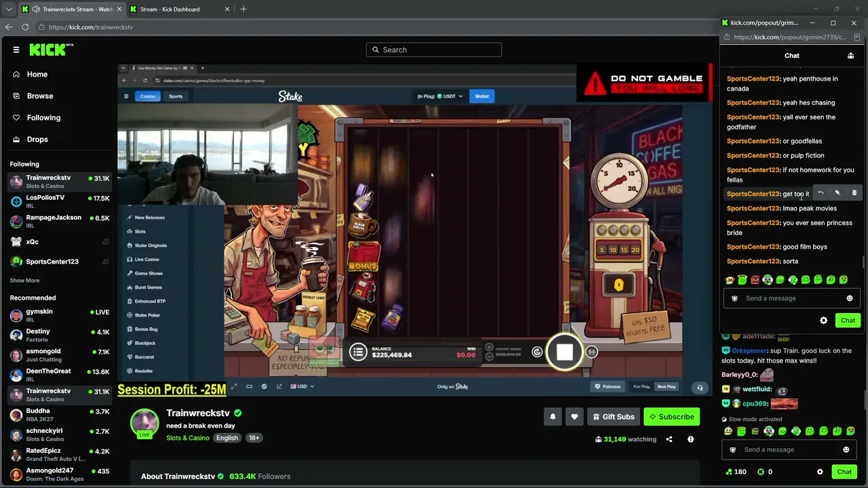The height and width of the screenshot is (488, 868).
Task: Open asmongold Just Chatting recommended channel
Action: click(x=59, y=355)
